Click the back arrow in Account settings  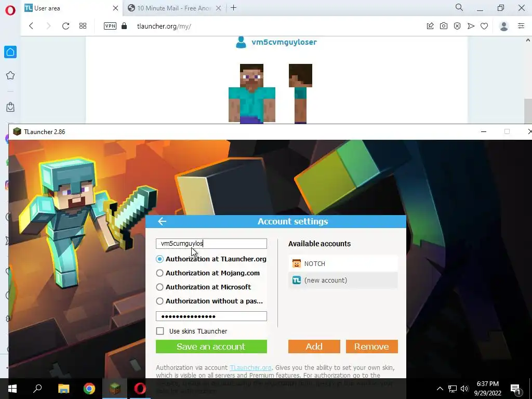[162, 221]
